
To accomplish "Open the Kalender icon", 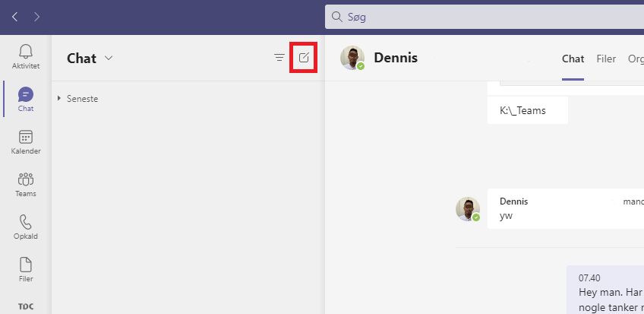I will (26, 138).
